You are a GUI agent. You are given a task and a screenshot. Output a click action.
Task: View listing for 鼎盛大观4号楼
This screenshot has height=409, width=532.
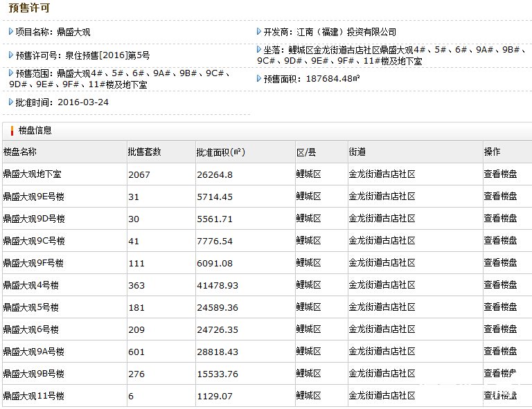pos(500,285)
